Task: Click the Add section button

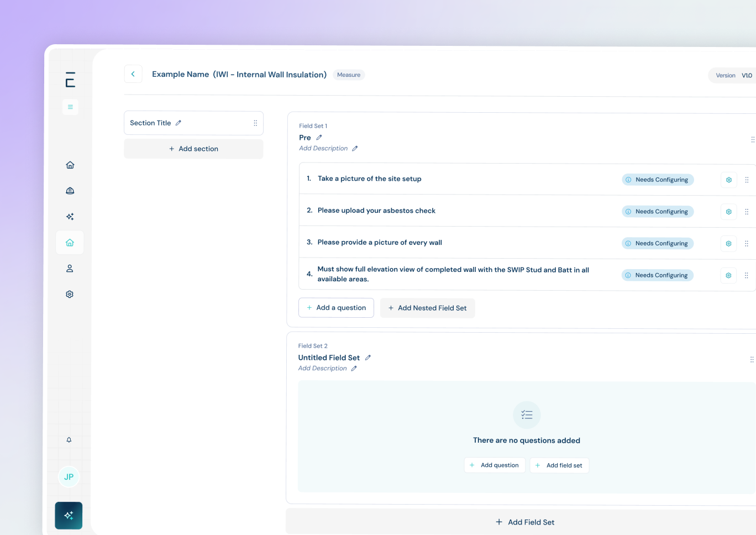Action: (193, 149)
